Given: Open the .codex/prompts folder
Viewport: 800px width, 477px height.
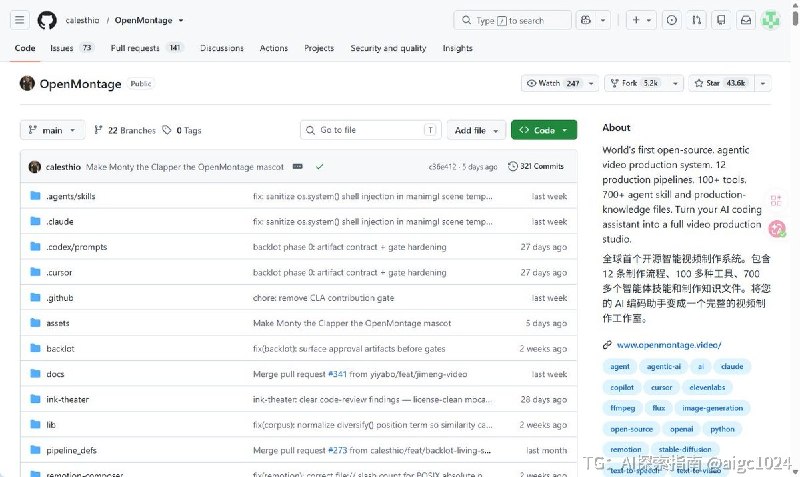Looking at the screenshot, I should click(77, 247).
